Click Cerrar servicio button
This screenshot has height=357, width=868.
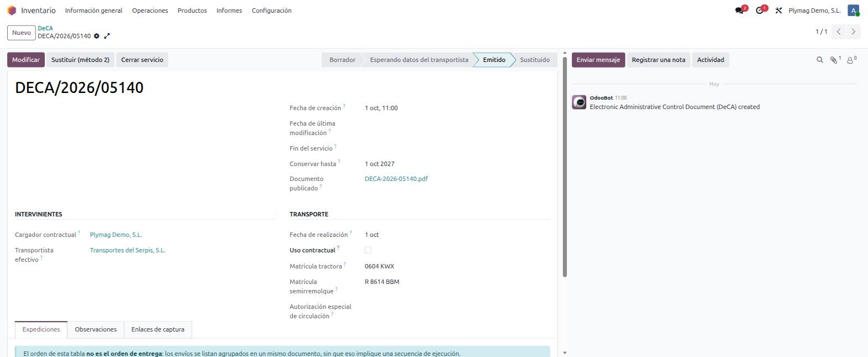[x=142, y=60]
